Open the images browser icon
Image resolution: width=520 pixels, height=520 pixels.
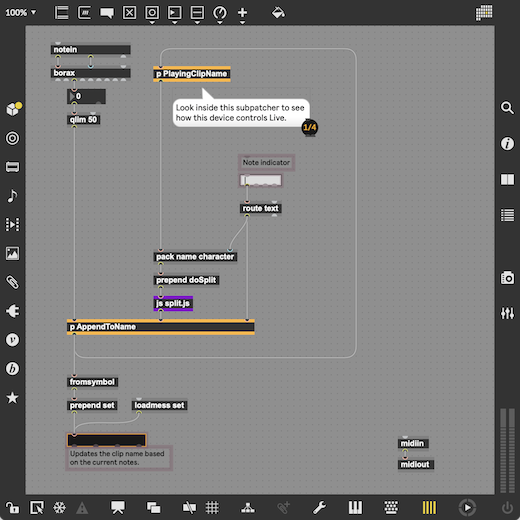tap(12, 253)
